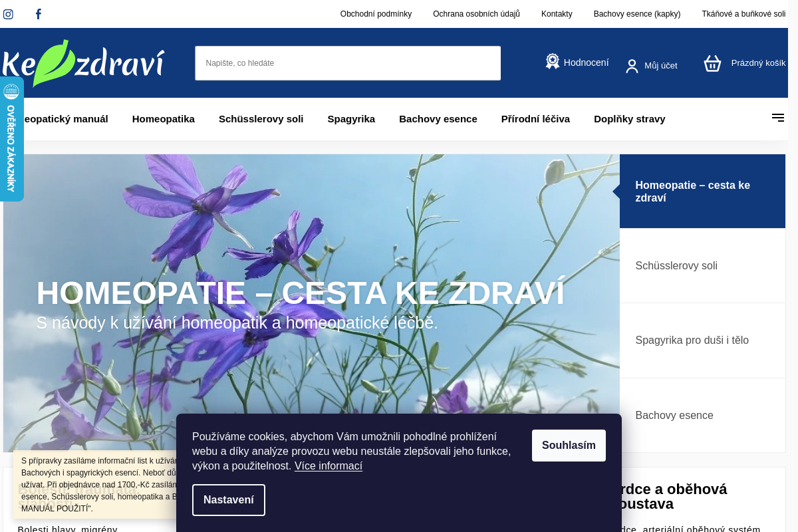Open Můj účet text link
Viewport: 798px width, 532px height.
661,66
